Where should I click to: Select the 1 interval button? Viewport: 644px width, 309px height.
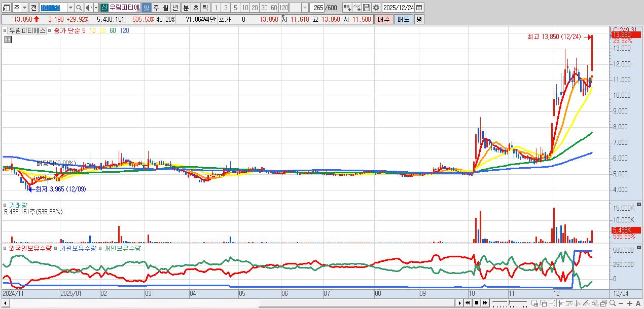point(216,8)
